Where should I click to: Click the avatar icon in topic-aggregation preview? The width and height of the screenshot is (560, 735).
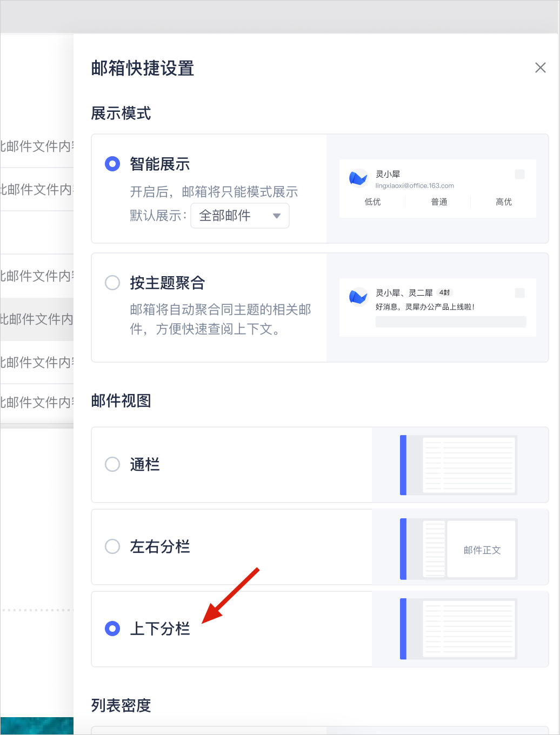358,297
